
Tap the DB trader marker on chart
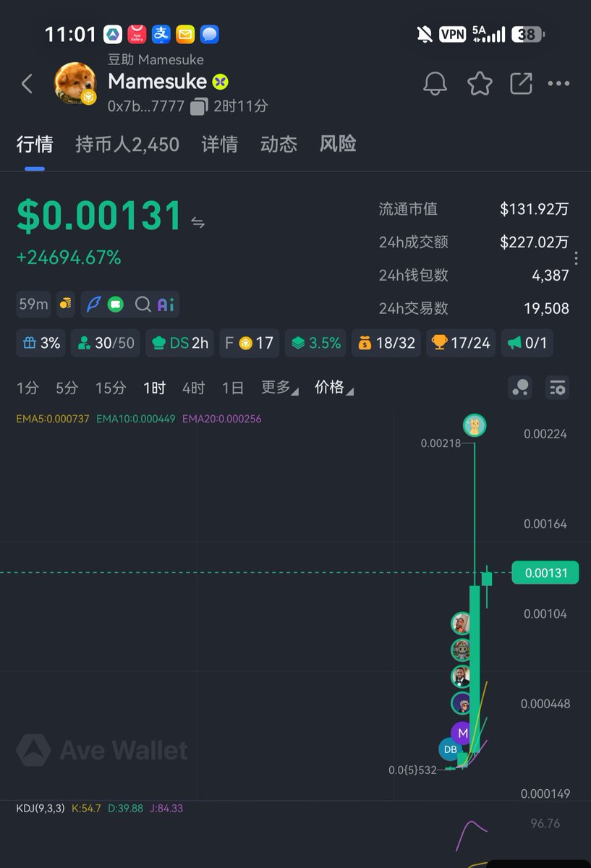(450, 749)
